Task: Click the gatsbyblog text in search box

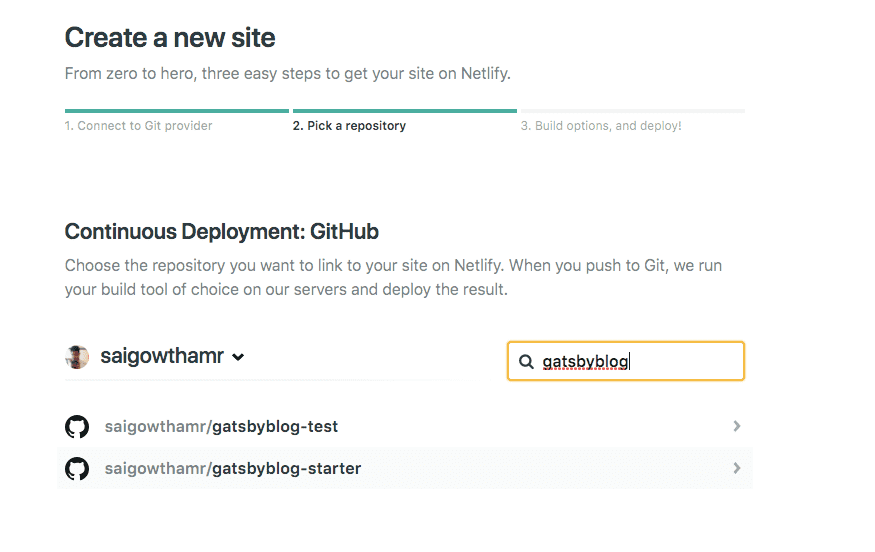Action: (x=585, y=362)
